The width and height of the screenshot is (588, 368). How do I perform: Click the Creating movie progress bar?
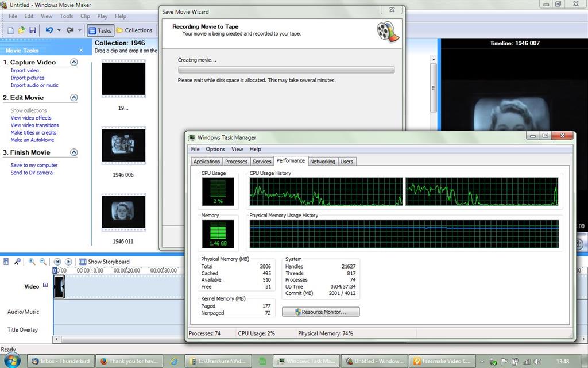[286, 70]
